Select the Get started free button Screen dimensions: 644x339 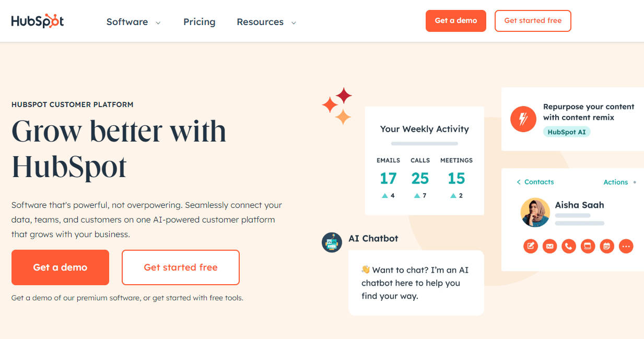coord(180,267)
